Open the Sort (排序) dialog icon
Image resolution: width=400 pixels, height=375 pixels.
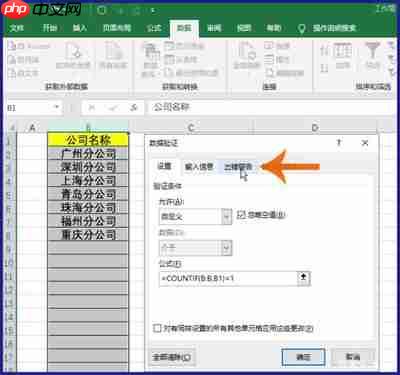click(x=343, y=51)
